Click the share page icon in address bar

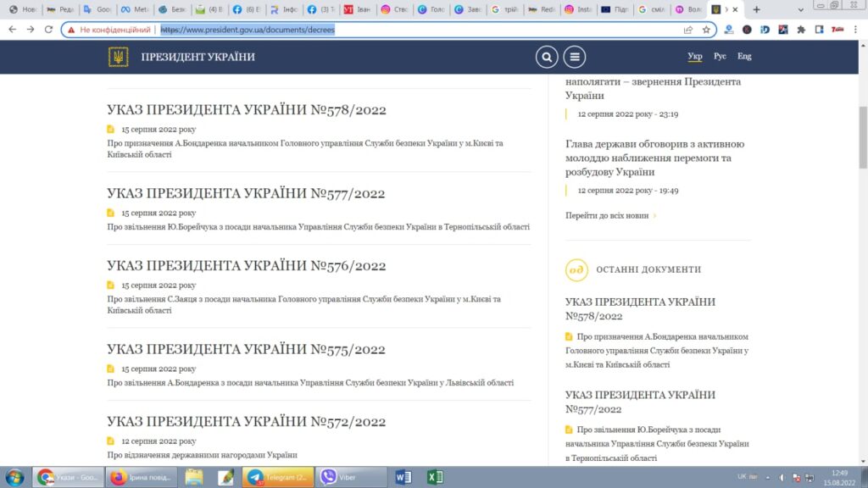[x=688, y=29]
